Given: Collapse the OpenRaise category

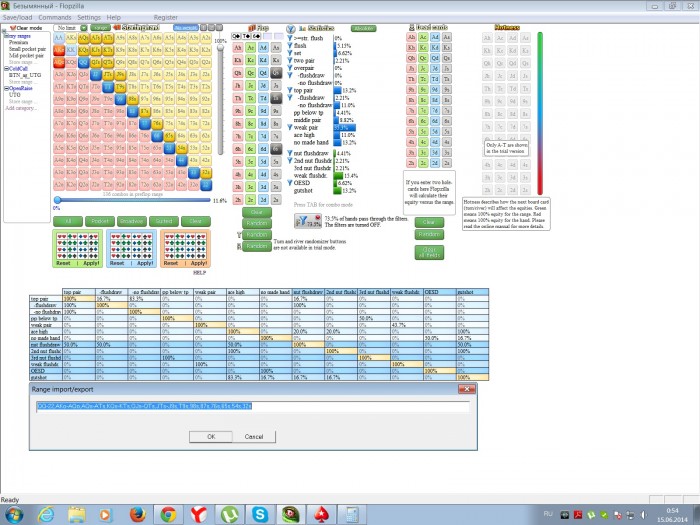Looking at the screenshot, I should point(6,88).
